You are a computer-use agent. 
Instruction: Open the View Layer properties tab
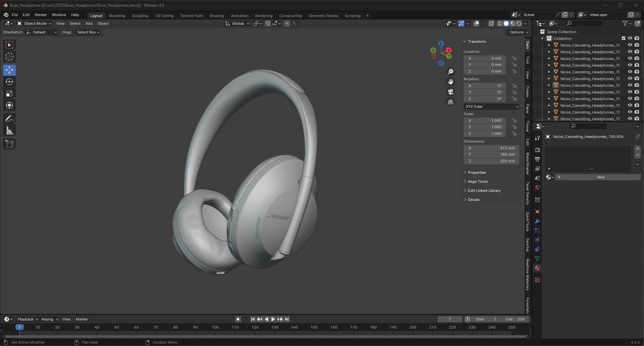tap(537, 168)
